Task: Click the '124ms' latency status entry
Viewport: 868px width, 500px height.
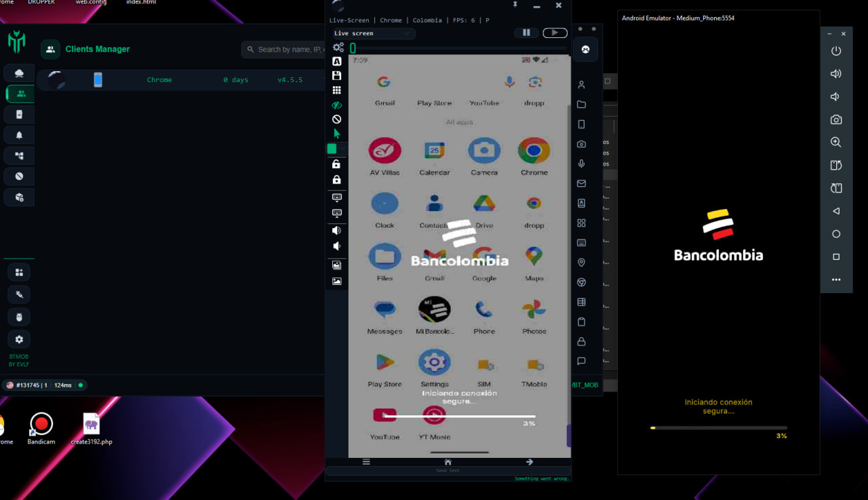Action: pyautogui.click(x=63, y=385)
